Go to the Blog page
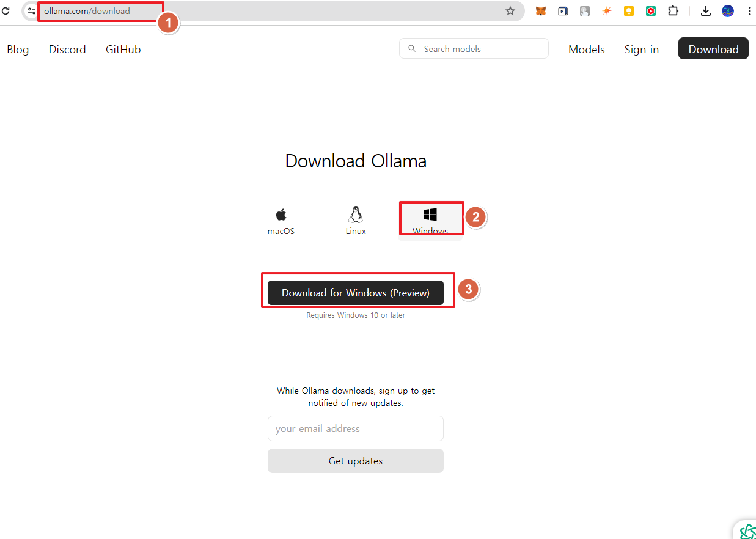This screenshot has width=756, height=539. click(x=18, y=50)
